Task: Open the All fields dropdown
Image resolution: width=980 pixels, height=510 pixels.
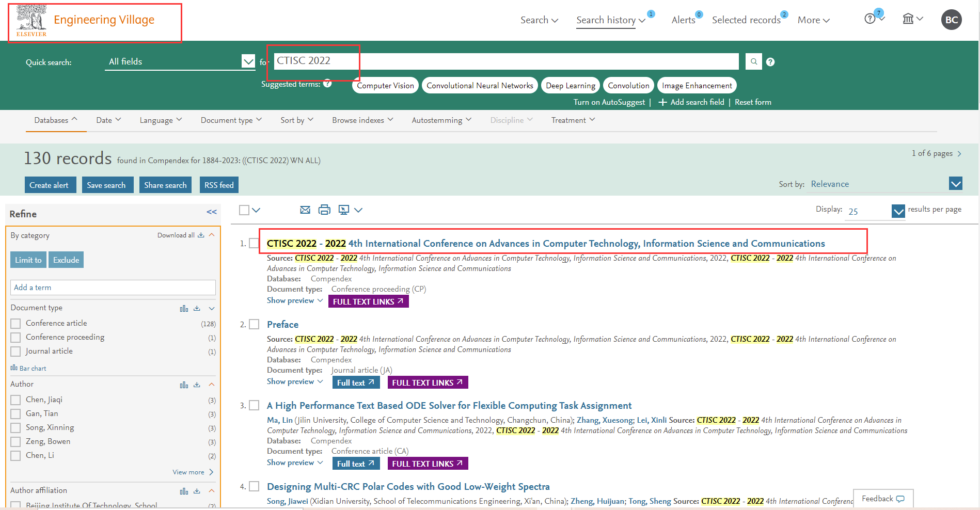Action: [180, 61]
